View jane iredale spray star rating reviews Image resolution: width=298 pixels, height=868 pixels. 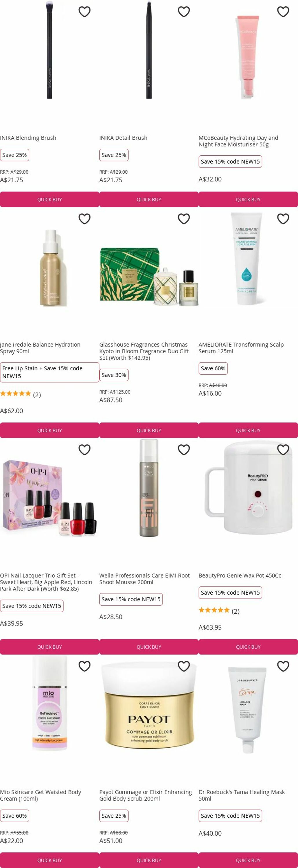click(x=20, y=394)
